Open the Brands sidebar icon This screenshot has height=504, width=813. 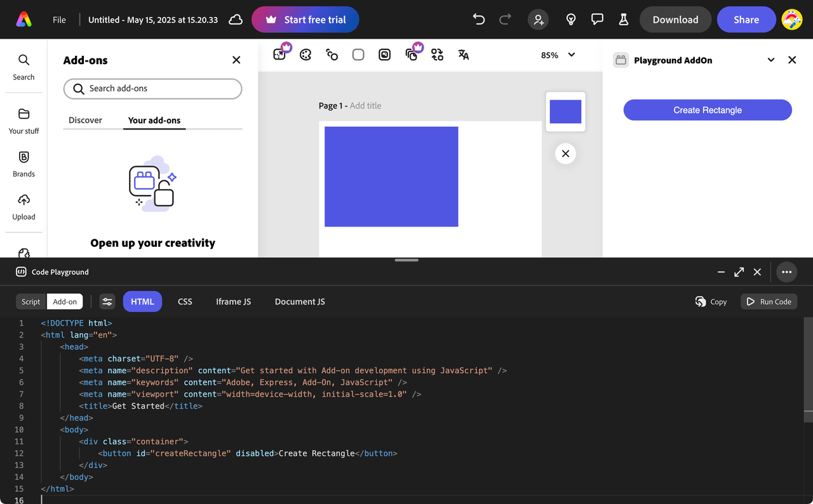24,164
